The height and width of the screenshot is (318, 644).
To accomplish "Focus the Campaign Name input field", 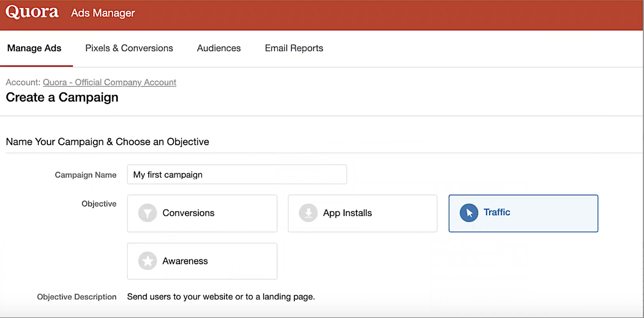I will [237, 175].
